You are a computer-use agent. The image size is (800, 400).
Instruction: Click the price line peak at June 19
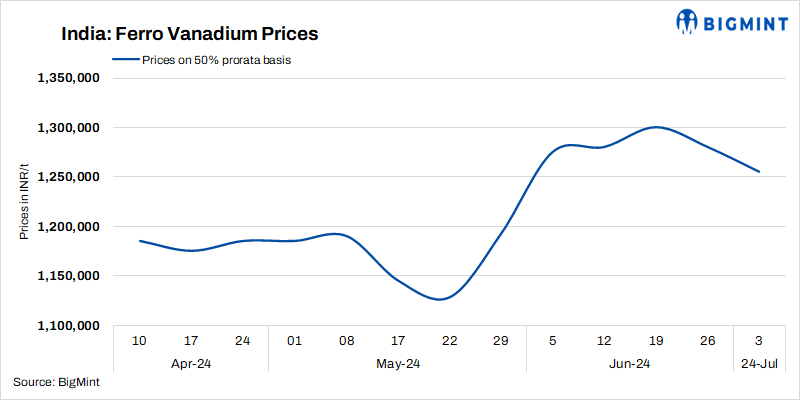click(x=655, y=127)
